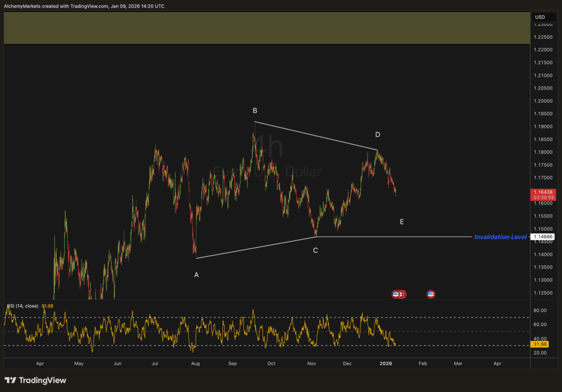The width and height of the screenshot is (562, 392).
Task: Click the wave label C near the November low
Action: pos(316,250)
